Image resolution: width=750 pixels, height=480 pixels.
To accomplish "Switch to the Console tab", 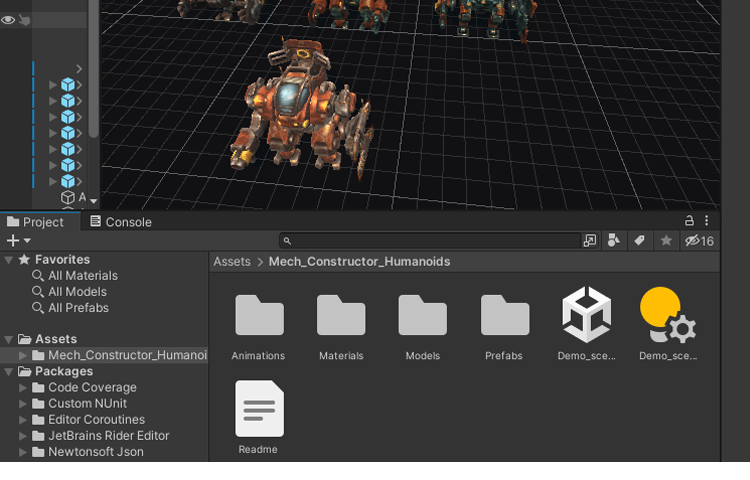I will pyautogui.click(x=121, y=222).
